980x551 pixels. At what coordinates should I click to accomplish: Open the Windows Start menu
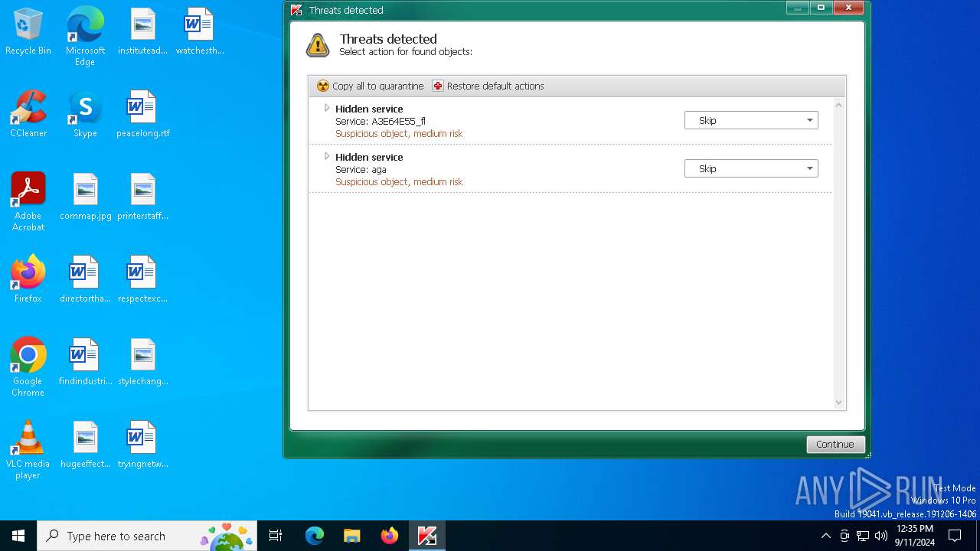(18, 536)
